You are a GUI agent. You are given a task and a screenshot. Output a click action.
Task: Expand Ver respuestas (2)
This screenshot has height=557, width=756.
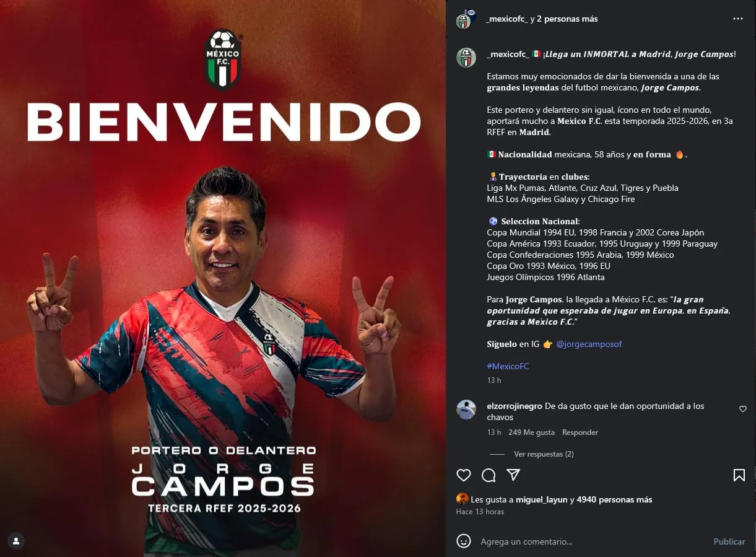544,454
